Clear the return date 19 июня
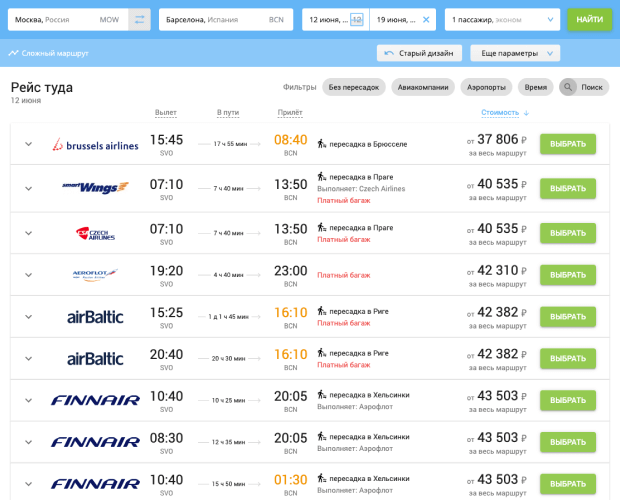The image size is (620, 500). coord(426,19)
